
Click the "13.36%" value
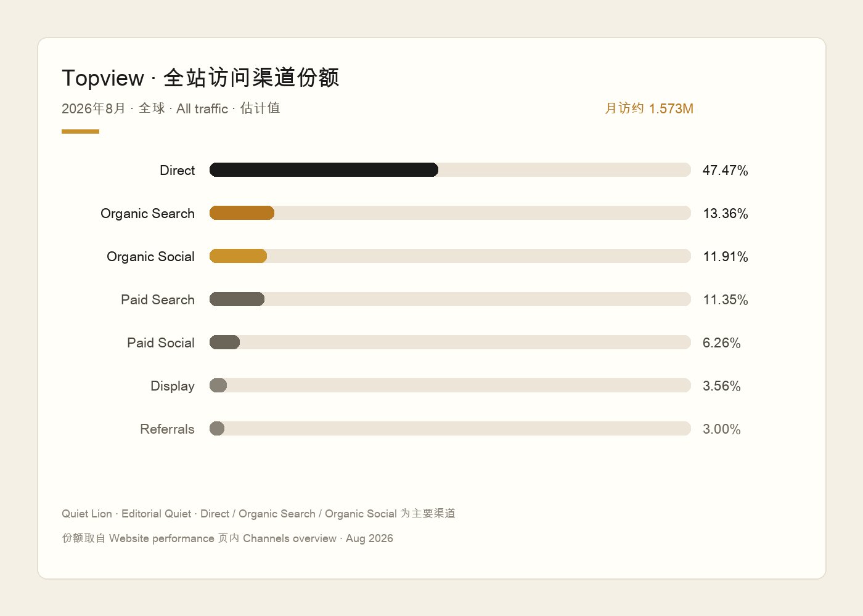pos(726,213)
